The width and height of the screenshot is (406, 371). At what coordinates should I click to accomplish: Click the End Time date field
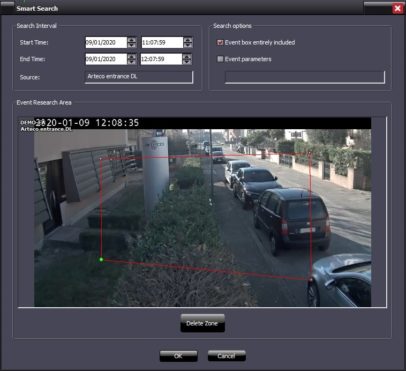coord(106,59)
